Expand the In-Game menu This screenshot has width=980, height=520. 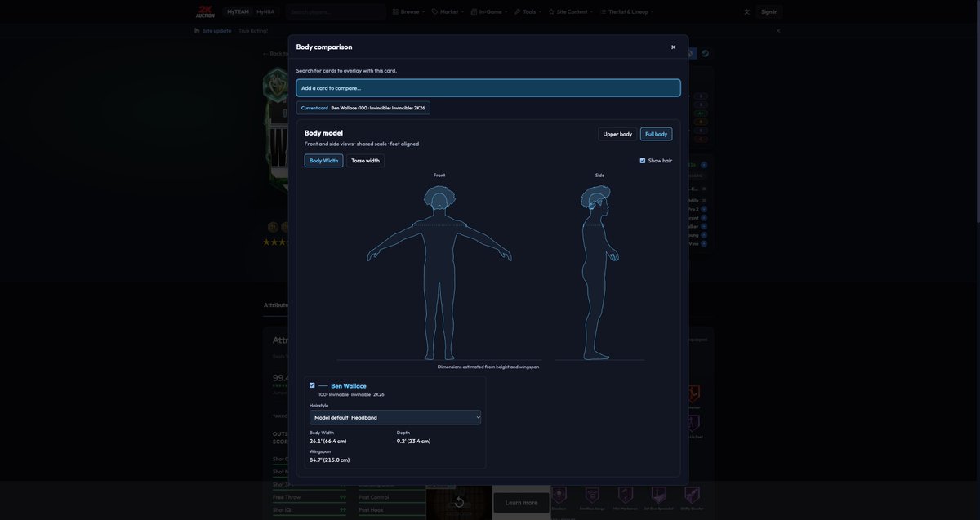click(x=489, y=11)
